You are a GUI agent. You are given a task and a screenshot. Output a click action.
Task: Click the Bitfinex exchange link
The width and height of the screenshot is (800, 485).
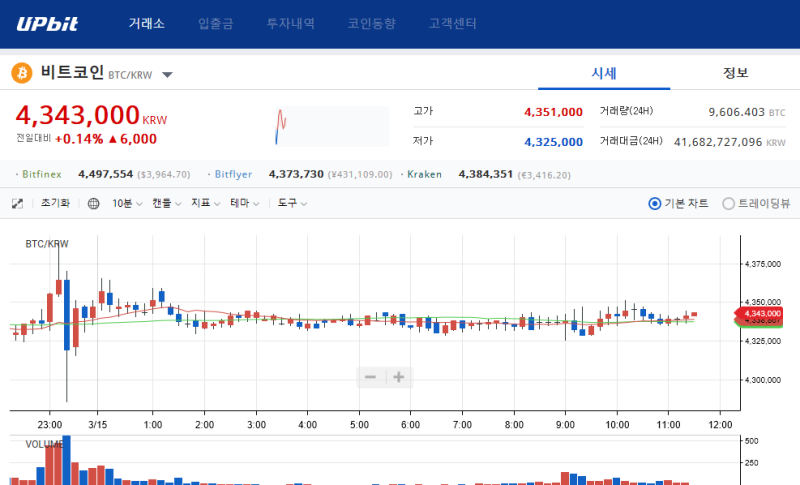click(x=42, y=174)
